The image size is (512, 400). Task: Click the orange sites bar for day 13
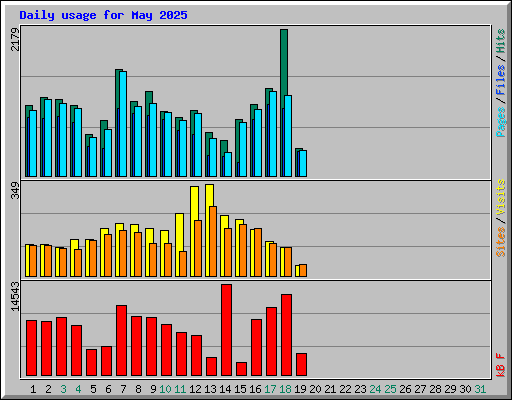pos(213,242)
